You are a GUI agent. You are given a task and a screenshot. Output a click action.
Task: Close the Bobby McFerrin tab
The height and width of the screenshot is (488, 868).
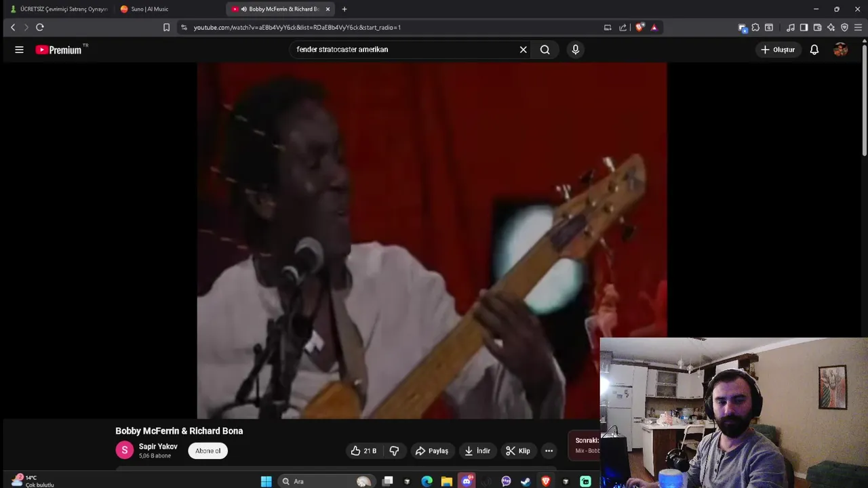coord(328,9)
